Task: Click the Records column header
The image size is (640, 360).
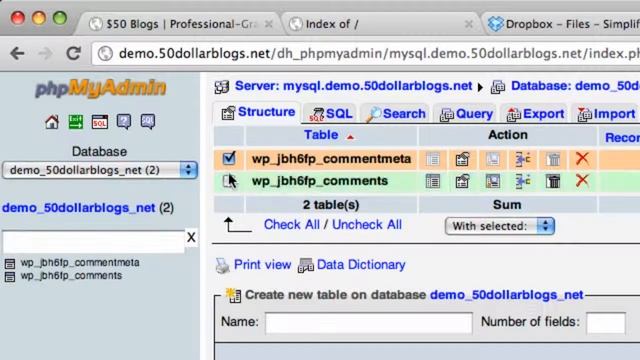Action: click(x=622, y=138)
